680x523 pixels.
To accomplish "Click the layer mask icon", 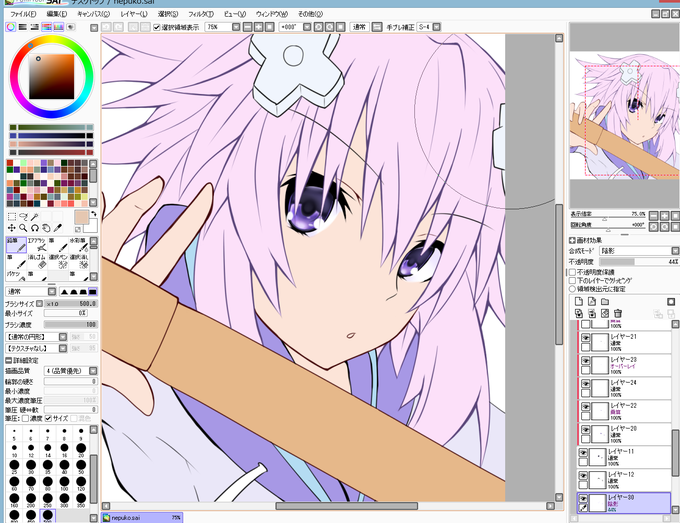I will (671, 301).
